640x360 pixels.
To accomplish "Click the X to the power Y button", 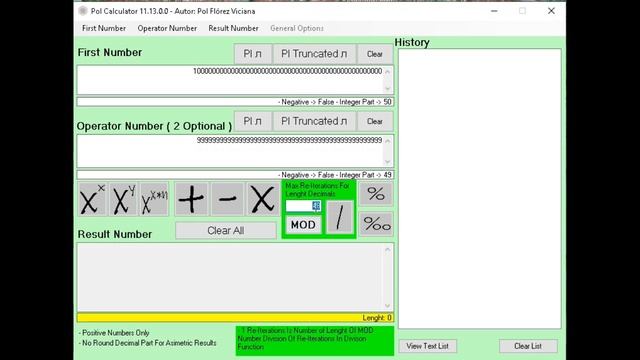I will pos(124,199).
